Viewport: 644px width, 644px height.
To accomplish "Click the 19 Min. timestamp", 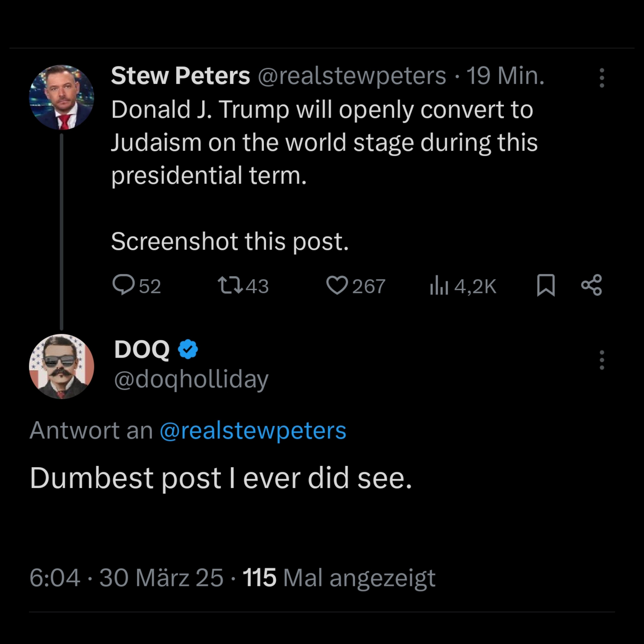I will click(505, 76).
